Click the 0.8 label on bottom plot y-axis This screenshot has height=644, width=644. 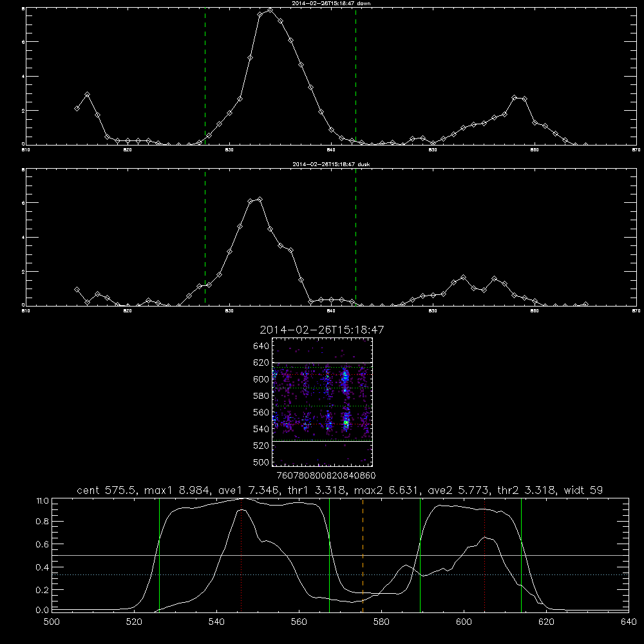pos(43,522)
